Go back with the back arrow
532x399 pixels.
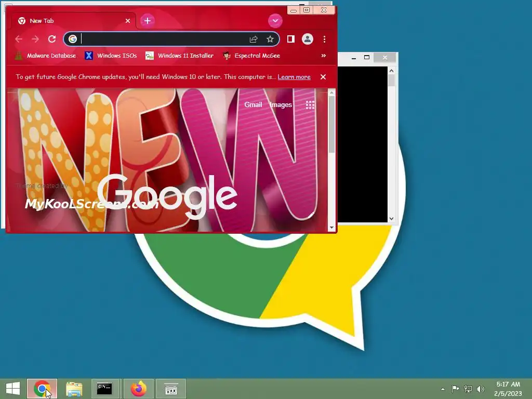[19, 39]
